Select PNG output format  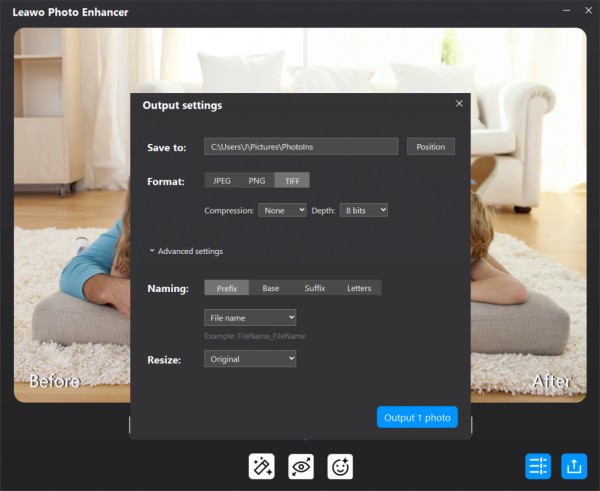coord(257,181)
